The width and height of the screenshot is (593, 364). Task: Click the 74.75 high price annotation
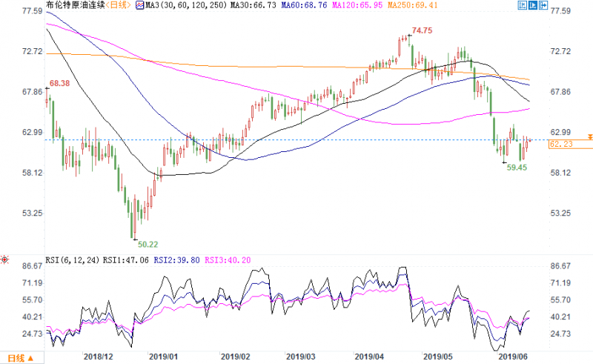point(422,30)
